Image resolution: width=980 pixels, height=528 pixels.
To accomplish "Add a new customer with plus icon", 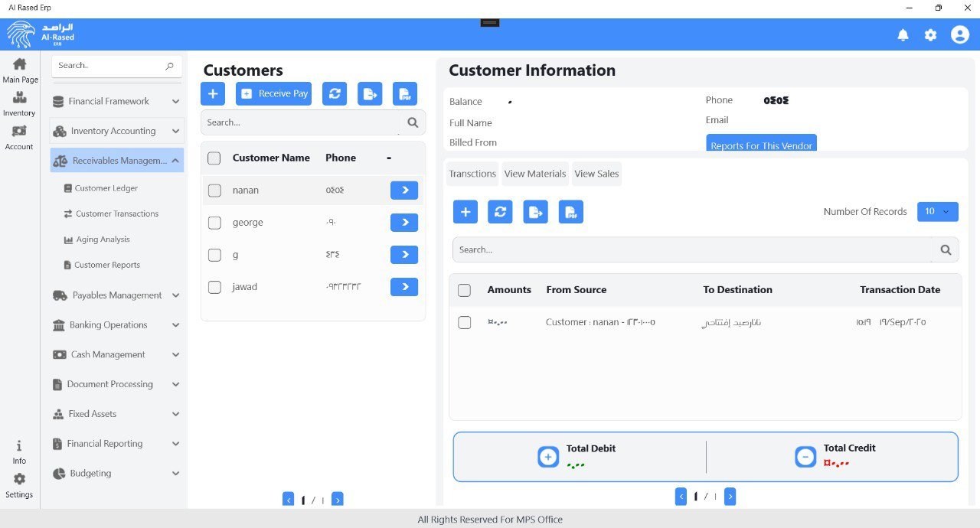I will 213,93.
